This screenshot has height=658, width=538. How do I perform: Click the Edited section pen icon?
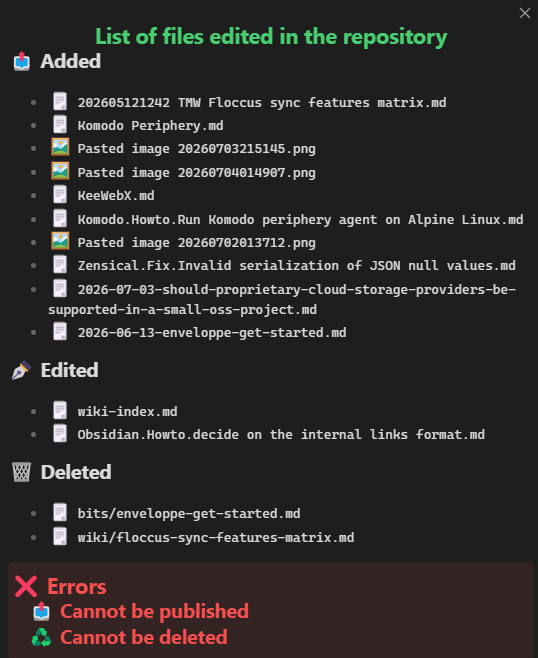coord(22,370)
